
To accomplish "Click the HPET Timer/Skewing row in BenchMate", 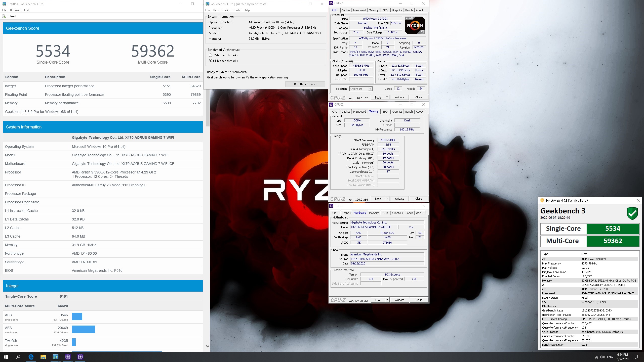I will pos(589,319).
